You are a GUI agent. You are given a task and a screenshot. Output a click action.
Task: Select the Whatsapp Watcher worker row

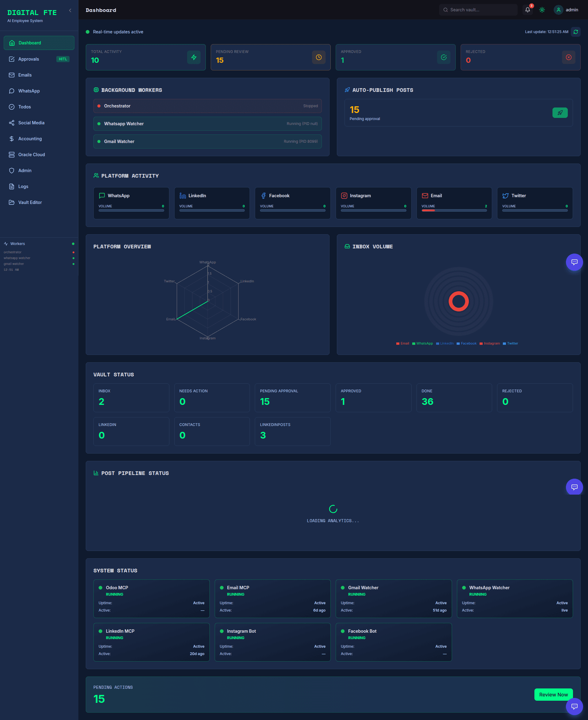pyautogui.click(x=207, y=124)
